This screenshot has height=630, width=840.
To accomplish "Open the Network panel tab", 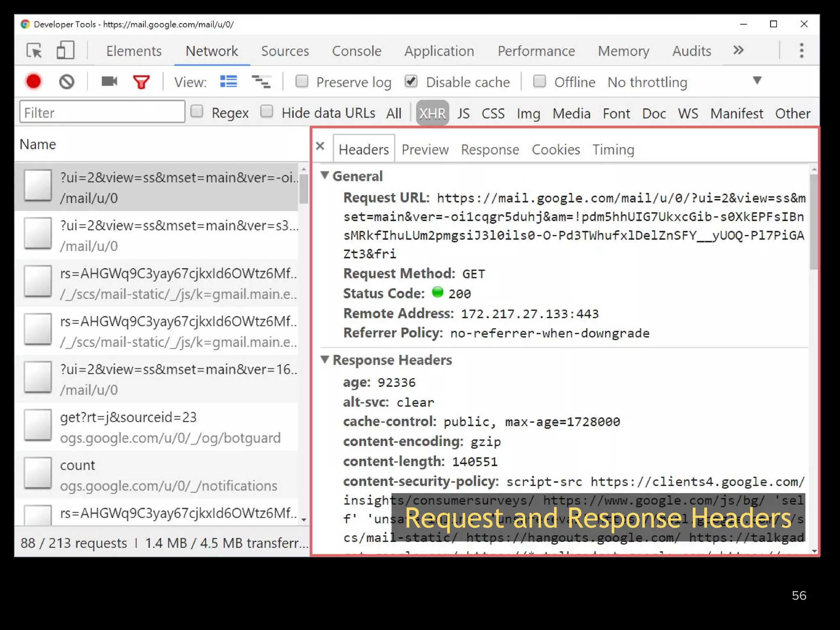I will pos(212,51).
